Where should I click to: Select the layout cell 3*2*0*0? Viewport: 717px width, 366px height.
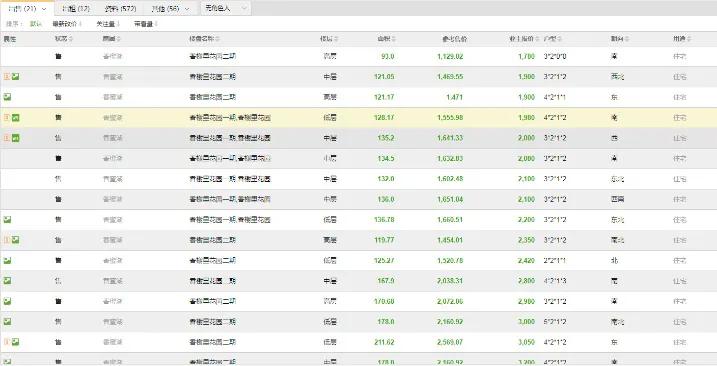[x=555, y=56]
